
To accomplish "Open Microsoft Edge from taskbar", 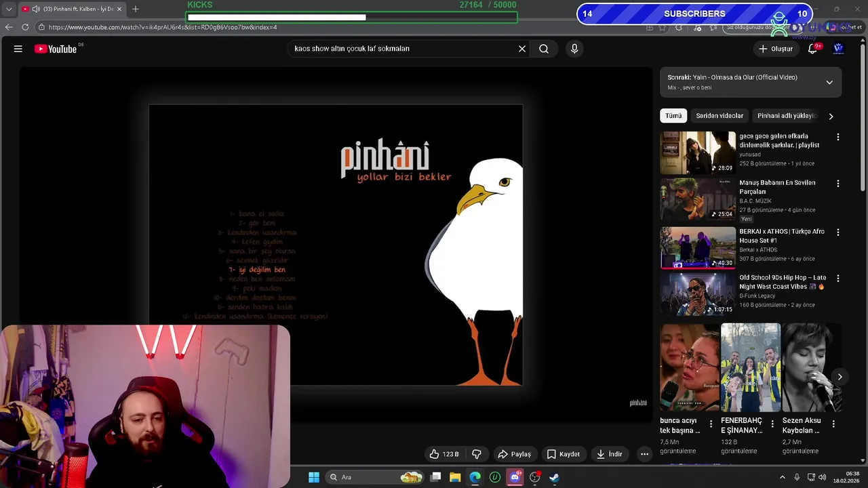I will pos(475,477).
